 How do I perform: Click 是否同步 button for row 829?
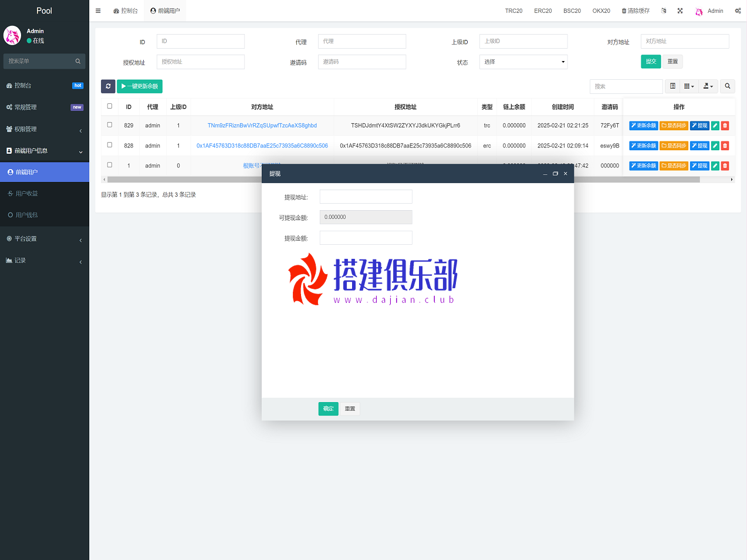[x=674, y=126]
